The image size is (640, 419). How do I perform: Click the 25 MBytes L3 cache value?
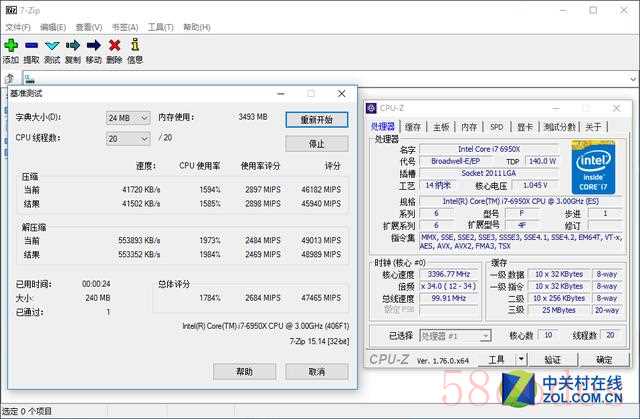(x=559, y=310)
